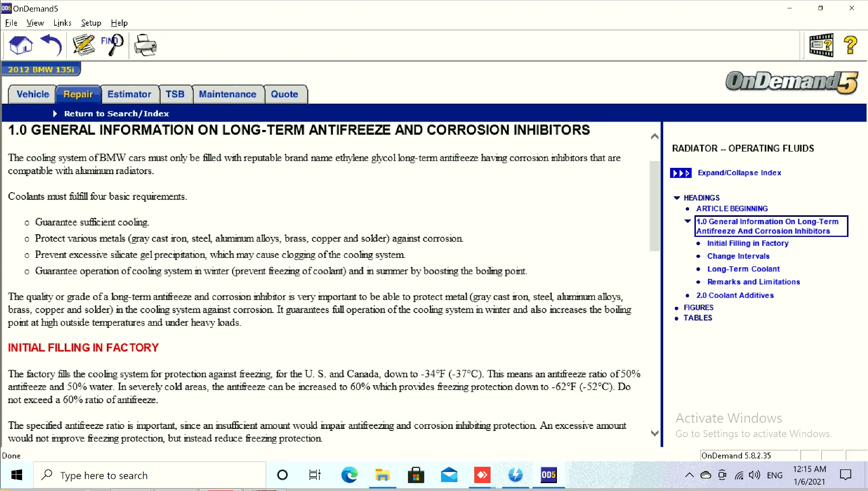This screenshot has width=868, height=491.
Task: Jump to Change Intervals section
Action: [739, 256]
